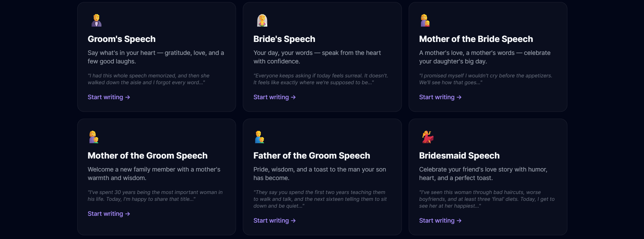
Task: Click the arrow beside Bridesmaid Start writing link
Action: [x=459, y=221]
